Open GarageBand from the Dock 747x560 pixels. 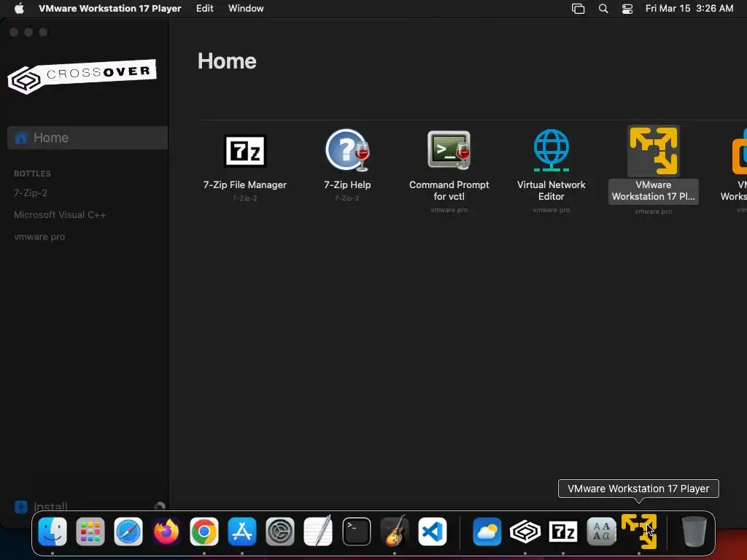[x=395, y=531]
